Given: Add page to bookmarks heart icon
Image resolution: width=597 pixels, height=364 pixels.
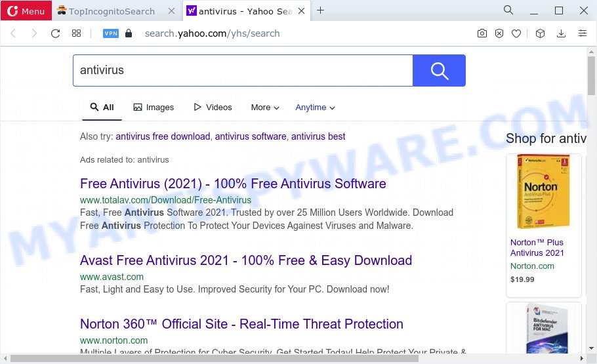Looking at the screenshot, I should coord(516,33).
